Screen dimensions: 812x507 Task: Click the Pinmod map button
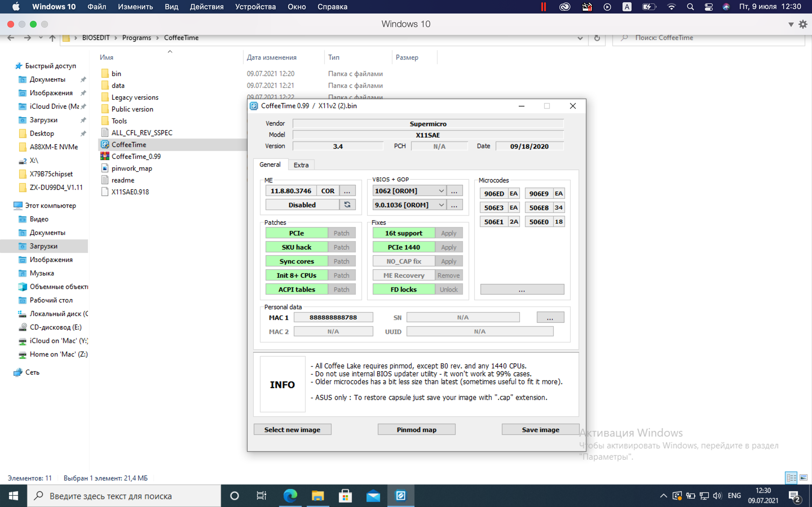point(416,430)
